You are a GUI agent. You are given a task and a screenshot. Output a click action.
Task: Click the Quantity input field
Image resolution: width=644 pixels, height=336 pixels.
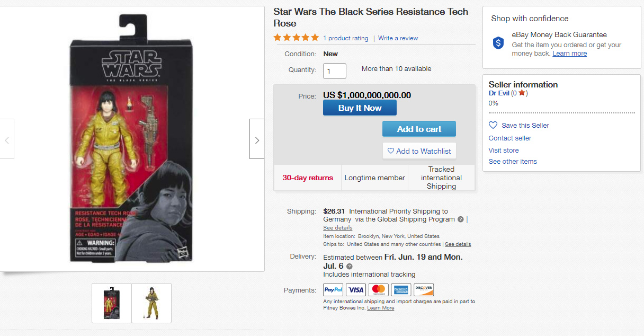point(335,71)
